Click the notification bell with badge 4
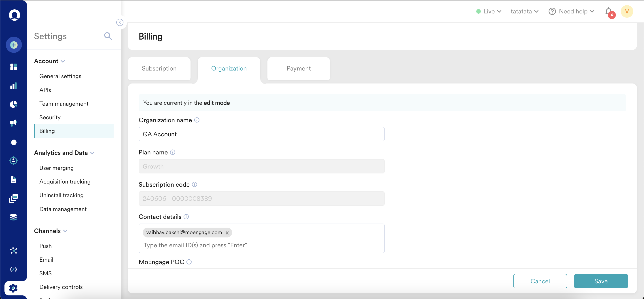Screen dimensions: 644x299 [608, 11]
